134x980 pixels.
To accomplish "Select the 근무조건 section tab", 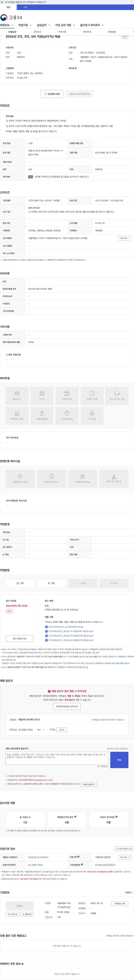I will click(x=37, y=32).
